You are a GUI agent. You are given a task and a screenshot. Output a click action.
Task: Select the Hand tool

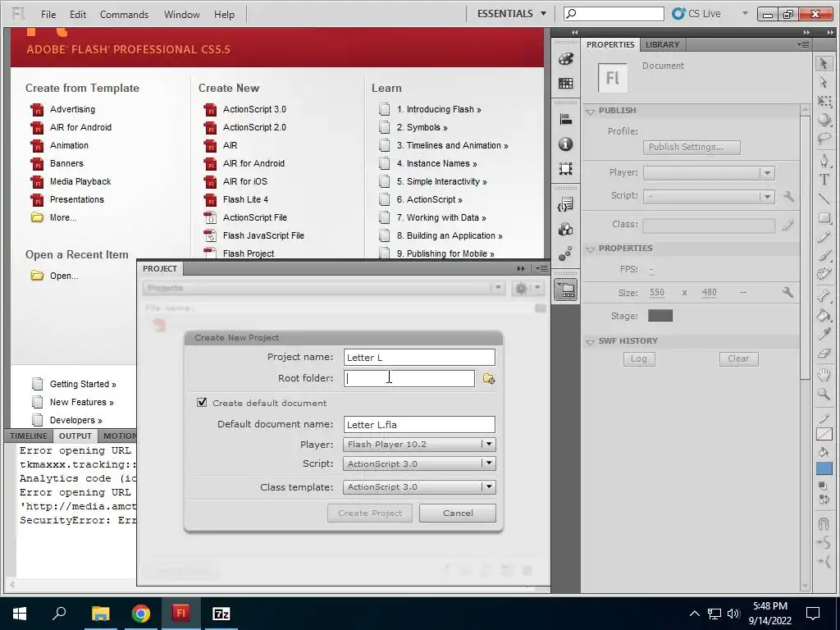pyautogui.click(x=824, y=374)
